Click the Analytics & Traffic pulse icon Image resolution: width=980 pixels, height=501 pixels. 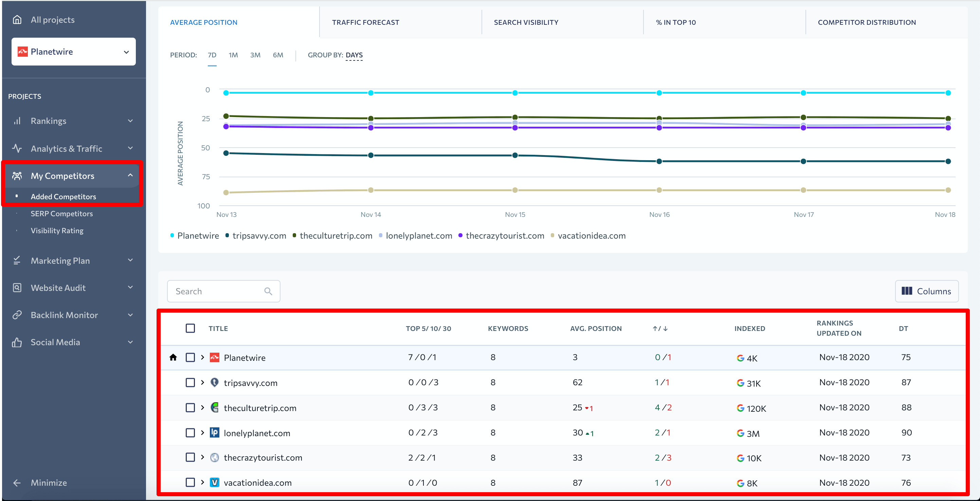[17, 148]
